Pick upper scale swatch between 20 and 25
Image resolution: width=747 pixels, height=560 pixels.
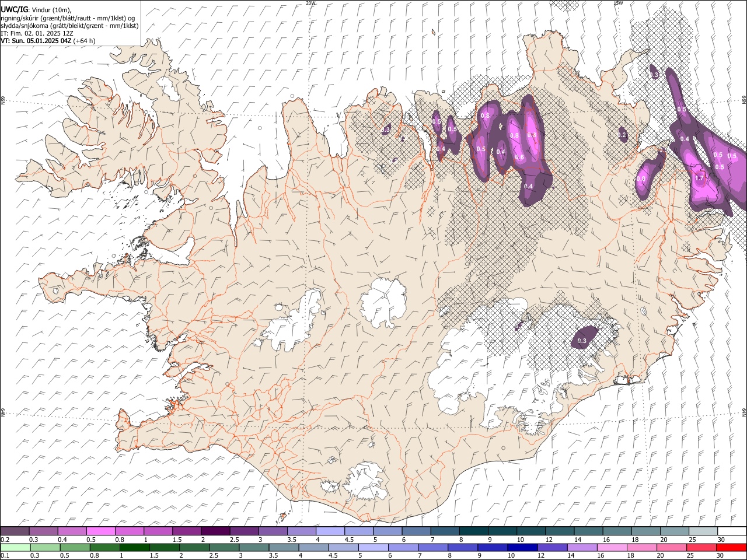675,531
